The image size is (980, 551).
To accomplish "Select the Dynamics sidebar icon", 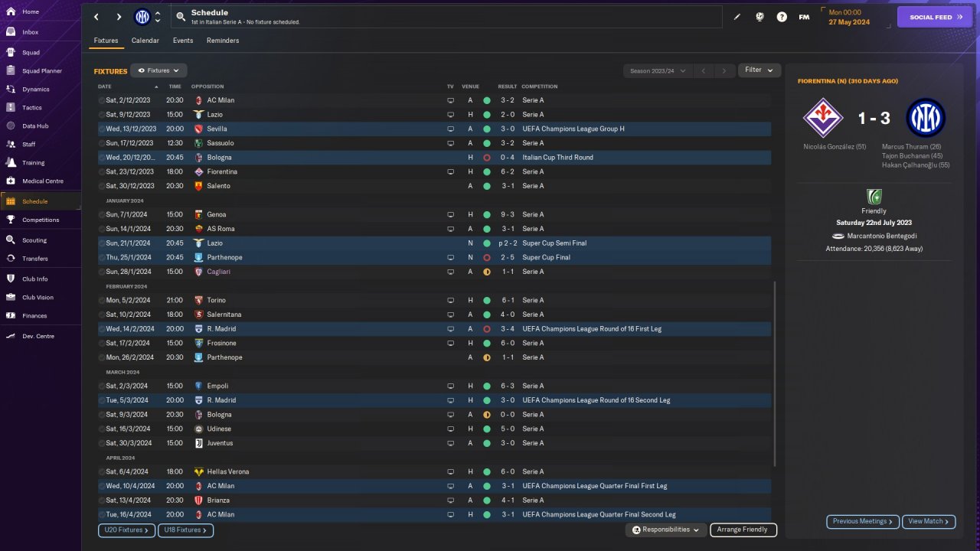I will (x=11, y=90).
